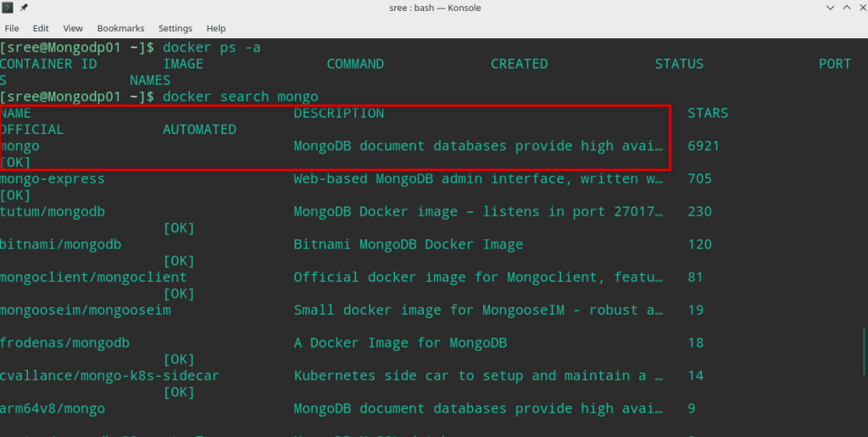Open the Settings menu
The width and height of the screenshot is (868, 437).
click(175, 28)
